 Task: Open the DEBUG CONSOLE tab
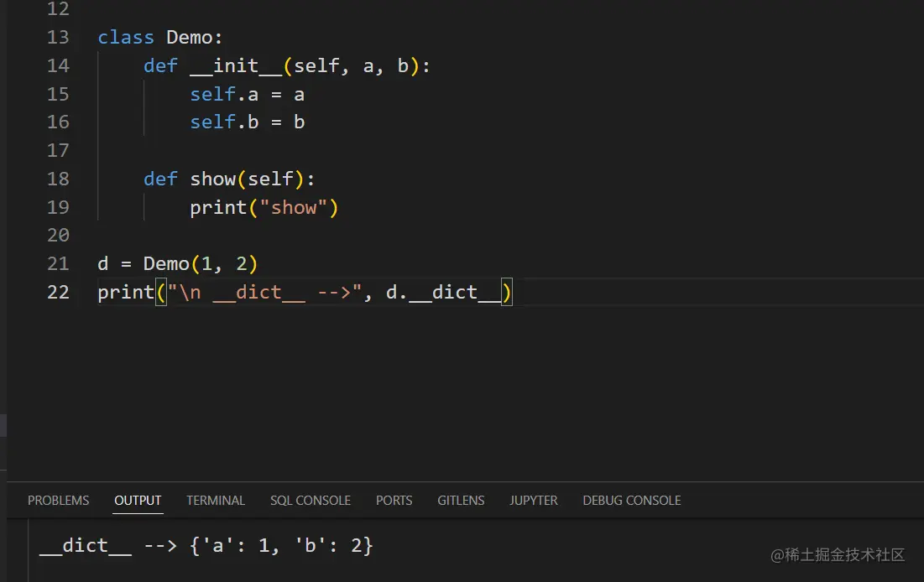tap(632, 500)
